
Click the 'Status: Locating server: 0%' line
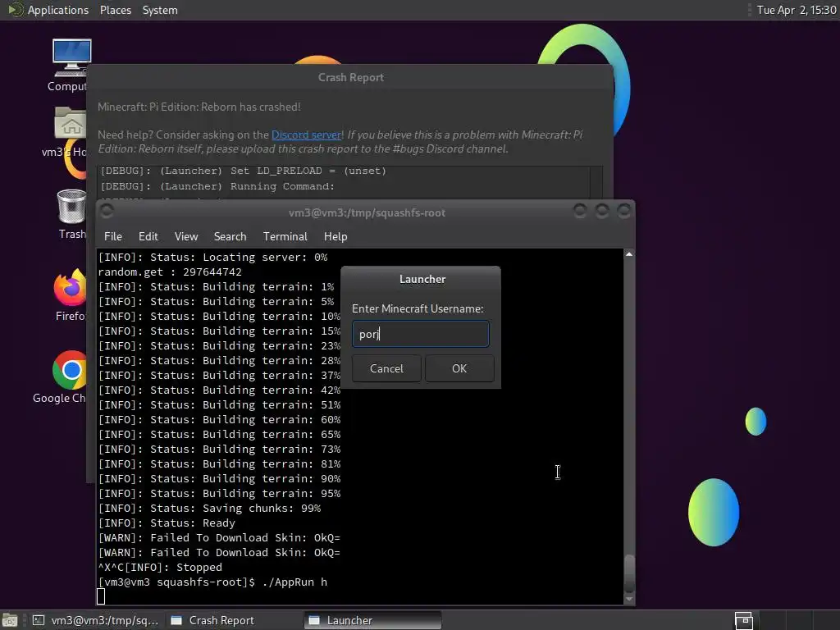point(212,258)
